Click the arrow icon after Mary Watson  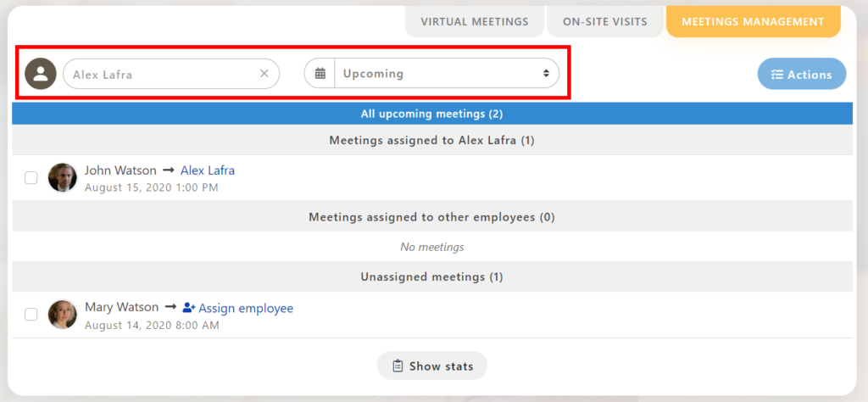click(x=170, y=307)
